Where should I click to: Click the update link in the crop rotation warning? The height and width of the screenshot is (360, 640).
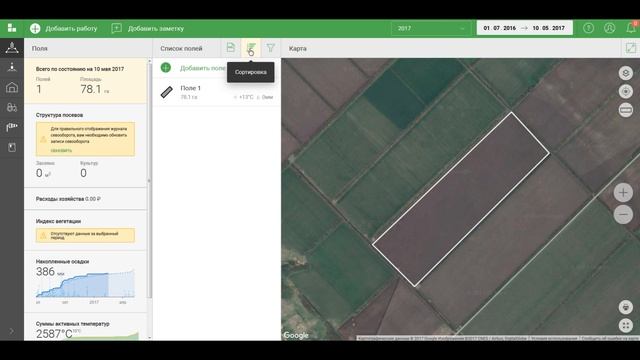coord(61,151)
